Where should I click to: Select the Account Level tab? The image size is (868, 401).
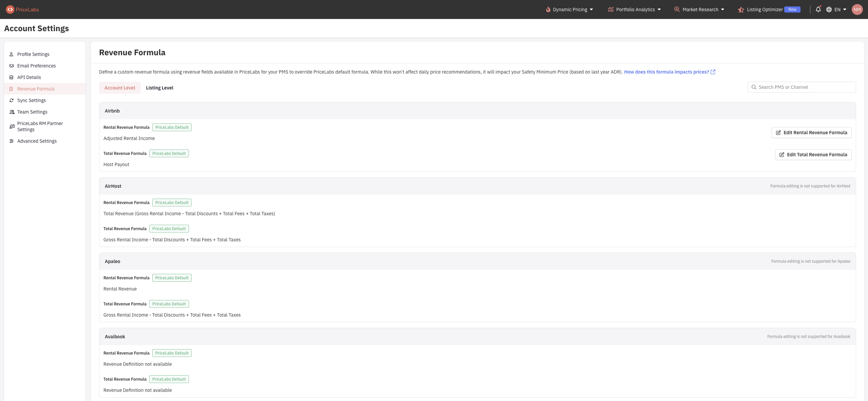[120, 88]
